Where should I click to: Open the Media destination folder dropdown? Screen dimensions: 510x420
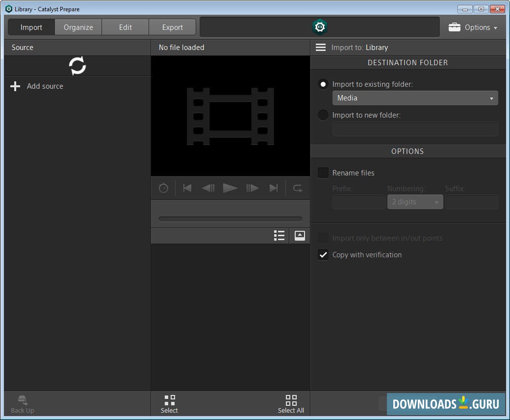pyautogui.click(x=415, y=98)
